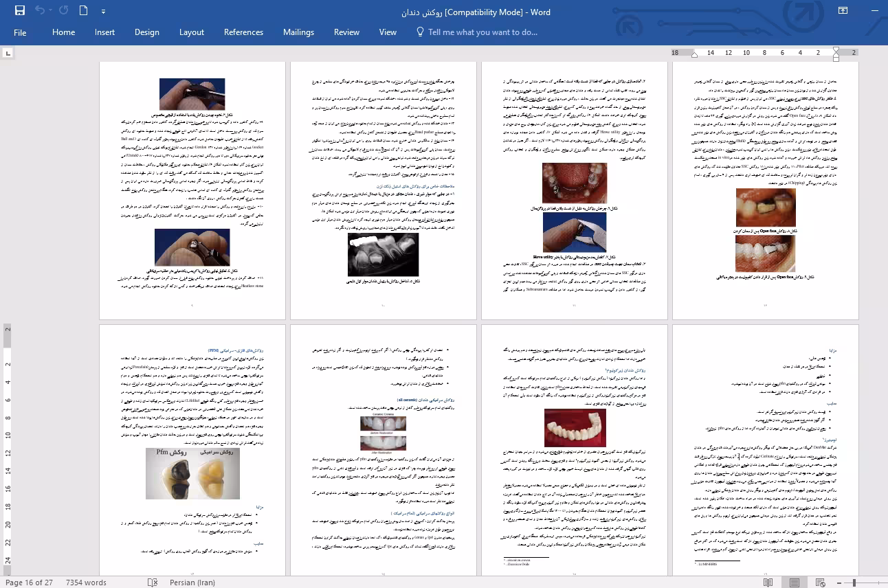
Task: Expand Customize Quick Access Toolbar menu
Action: point(103,12)
